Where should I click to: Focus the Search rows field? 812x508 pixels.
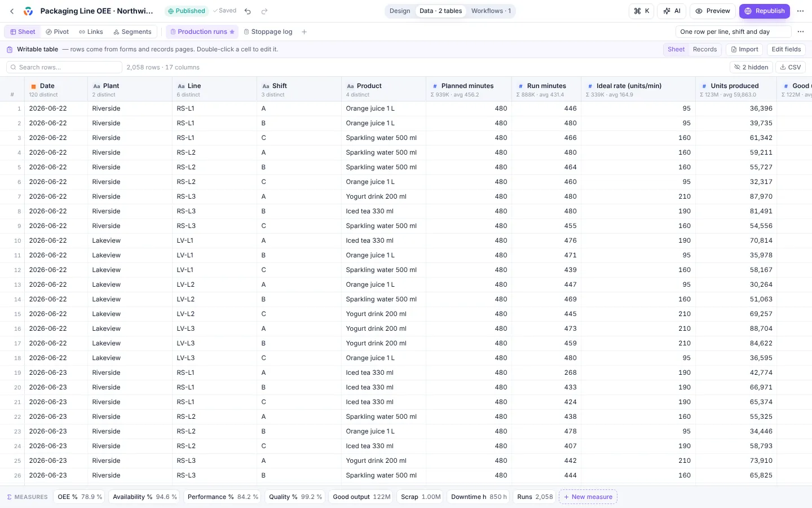tap(64, 67)
